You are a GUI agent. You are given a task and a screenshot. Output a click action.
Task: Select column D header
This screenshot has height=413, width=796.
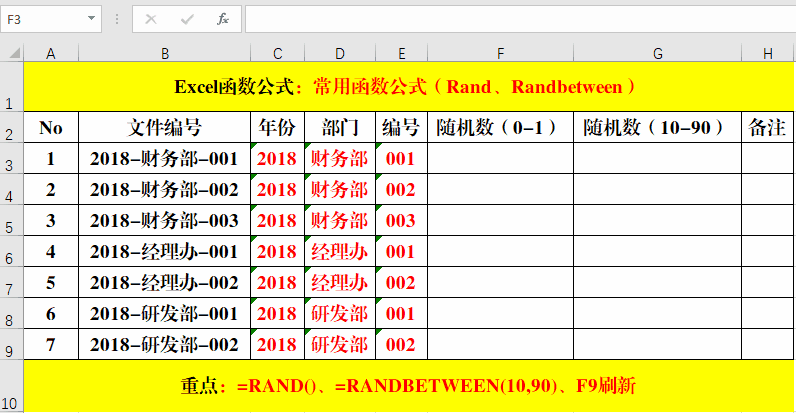coord(340,53)
